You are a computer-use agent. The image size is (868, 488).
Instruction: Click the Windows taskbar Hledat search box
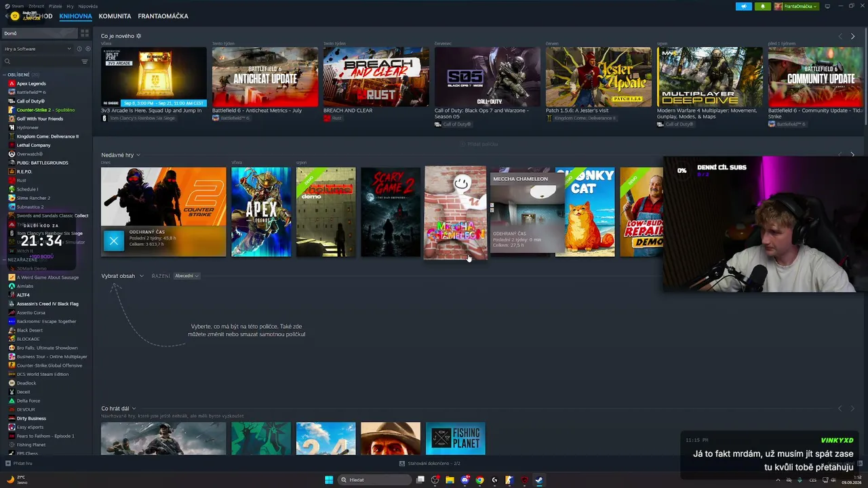click(x=376, y=480)
